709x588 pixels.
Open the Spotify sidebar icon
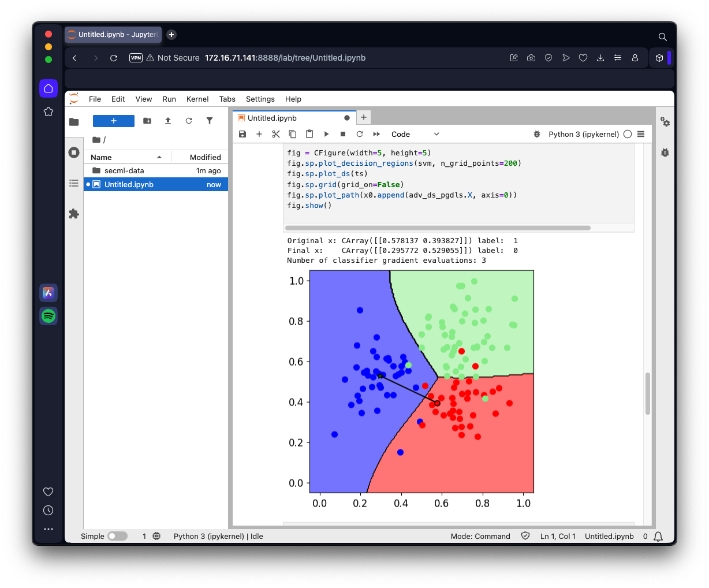coord(48,316)
